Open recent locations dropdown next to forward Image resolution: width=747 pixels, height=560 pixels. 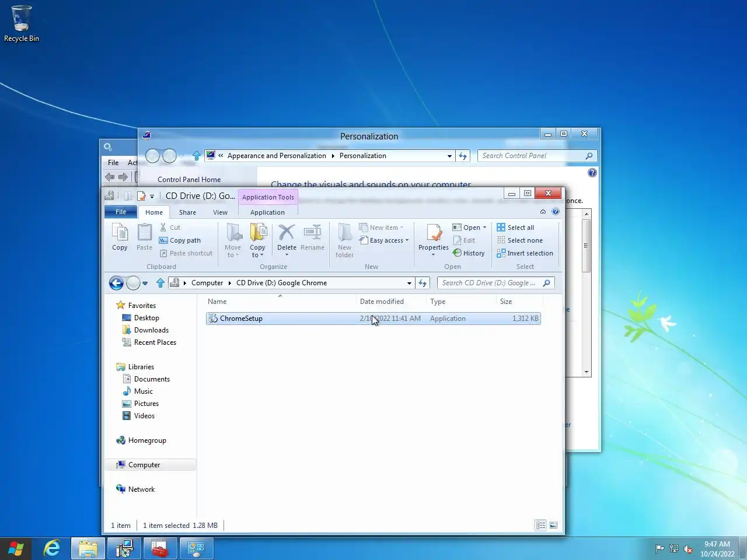(x=145, y=283)
